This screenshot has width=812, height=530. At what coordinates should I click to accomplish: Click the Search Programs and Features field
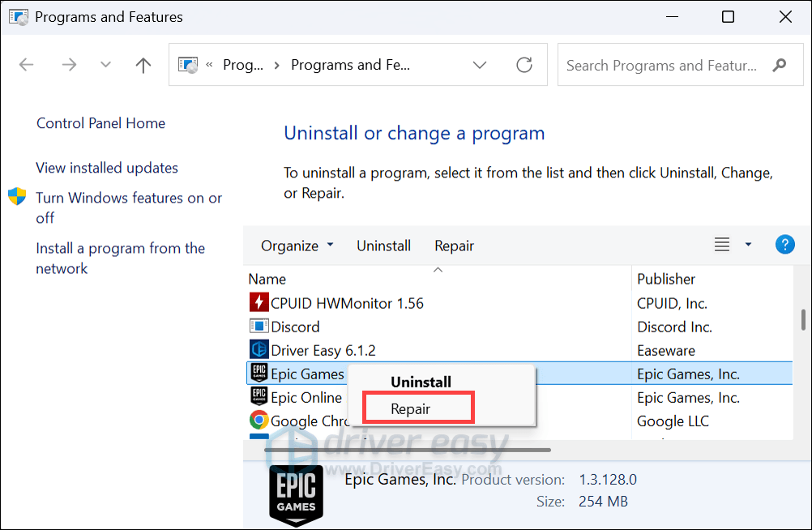pyautogui.click(x=662, y=66)
